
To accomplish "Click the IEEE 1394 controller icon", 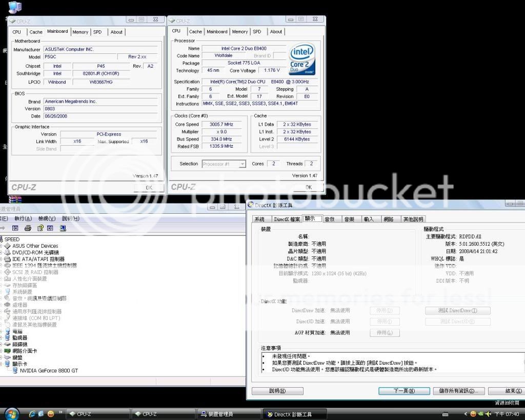I will tap(7, 265).
